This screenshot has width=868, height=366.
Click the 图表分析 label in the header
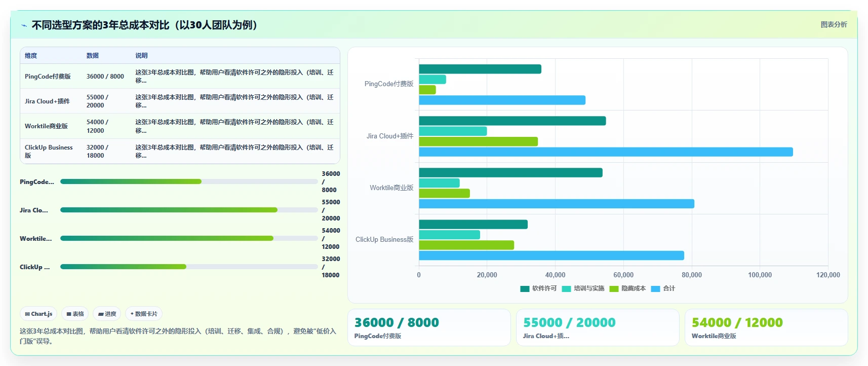coord(834,24)
